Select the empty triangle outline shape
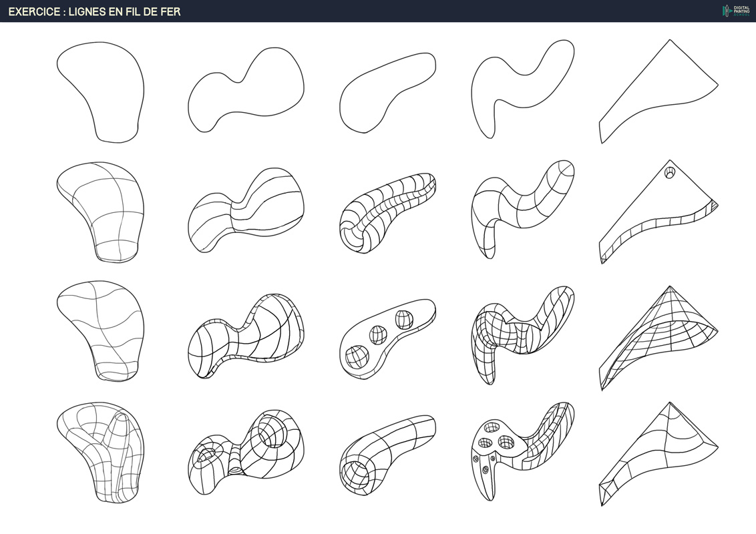The height and width of the screenshot is (534, 756). click(x=658, y=90)
